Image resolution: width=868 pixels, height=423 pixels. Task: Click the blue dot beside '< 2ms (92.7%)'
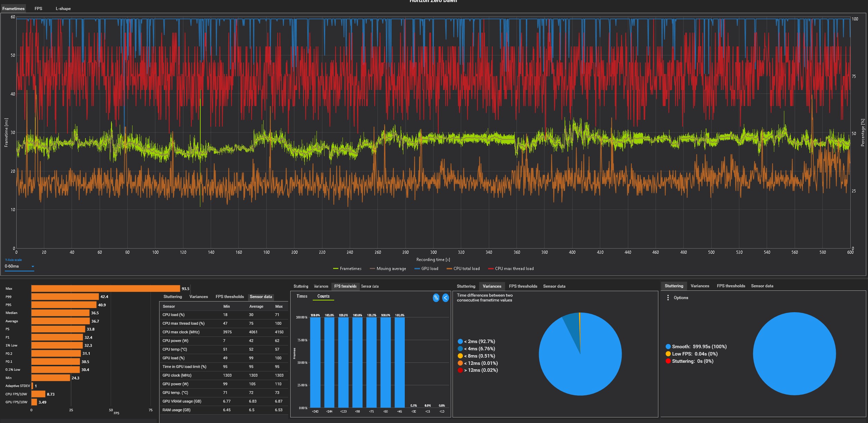click(x=460, y=341)
